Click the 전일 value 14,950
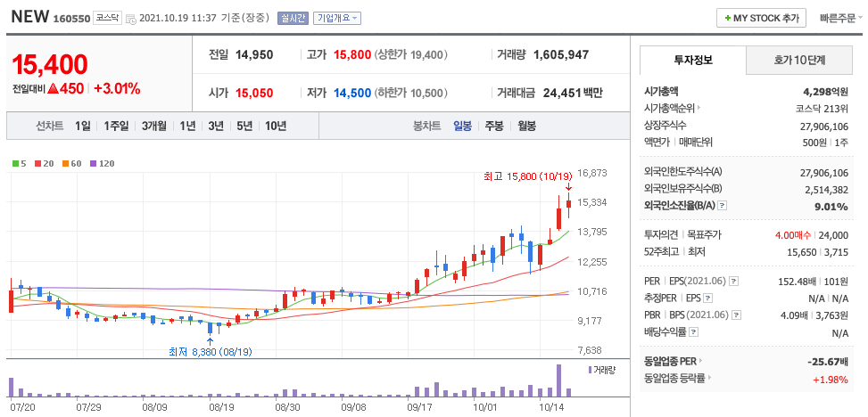This screenshot has height=417, width=868. (x=254, y=54)
